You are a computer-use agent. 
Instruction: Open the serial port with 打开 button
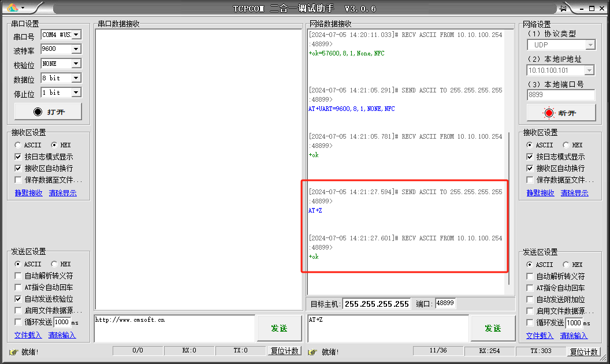49,112
